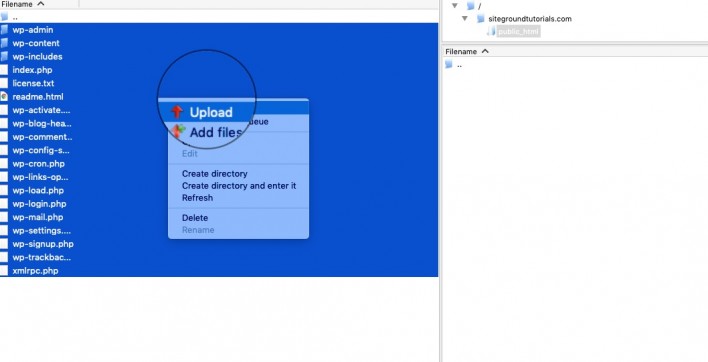
Task: Click the parent directory icon in remote list
Action: [x=448, y=65]
